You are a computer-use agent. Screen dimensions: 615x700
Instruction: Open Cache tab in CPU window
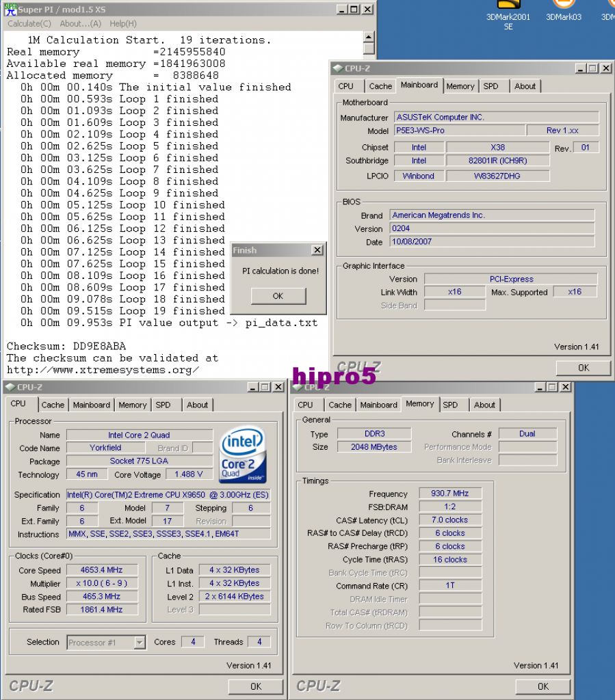click(x=53, y=405)
